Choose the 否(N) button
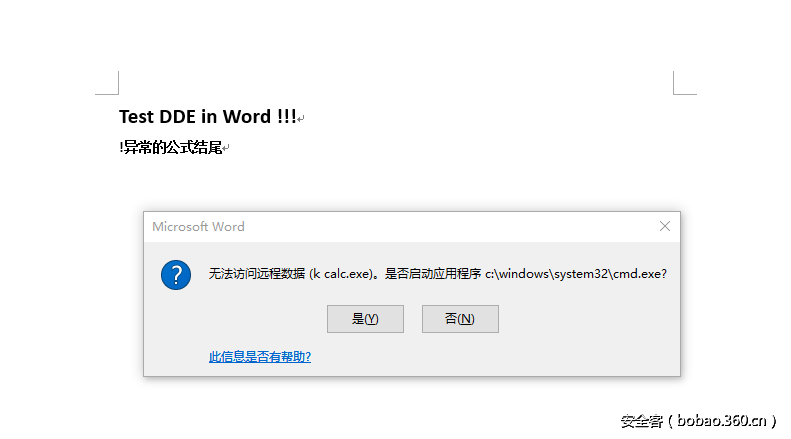 point(460,319)
